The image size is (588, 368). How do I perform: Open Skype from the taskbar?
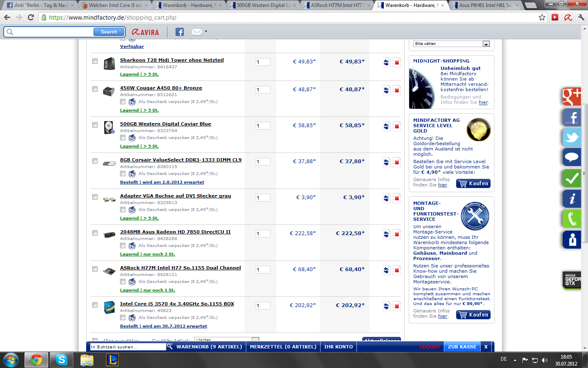point(62,360)
